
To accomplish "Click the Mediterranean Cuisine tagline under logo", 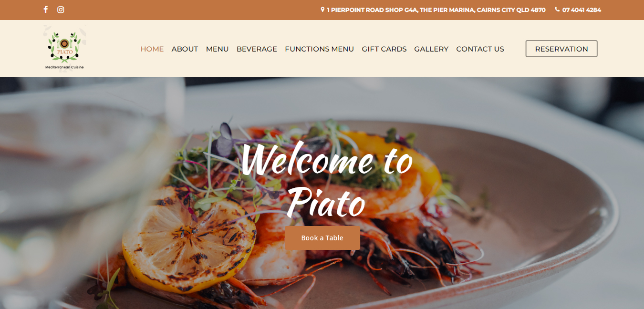I will point(64,67).
